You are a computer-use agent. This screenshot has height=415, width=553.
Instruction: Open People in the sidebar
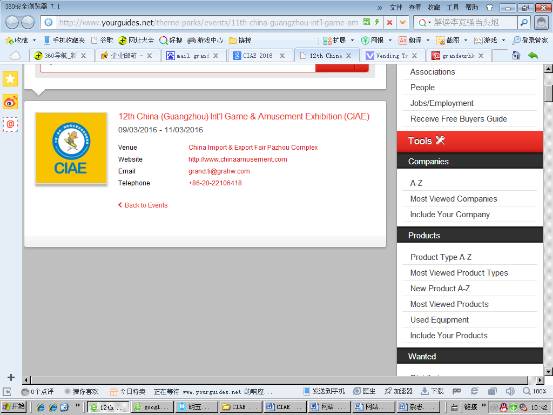point(422,87)
